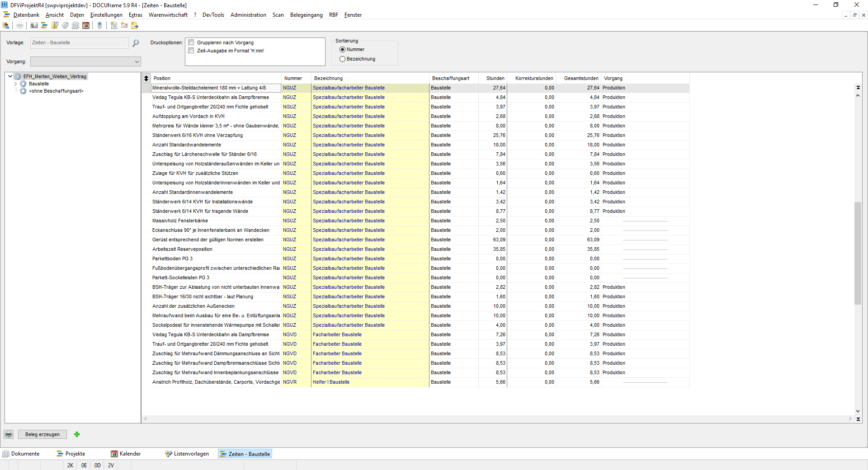
Task: Open the Datenbank menu
Action: pos(26,15)
